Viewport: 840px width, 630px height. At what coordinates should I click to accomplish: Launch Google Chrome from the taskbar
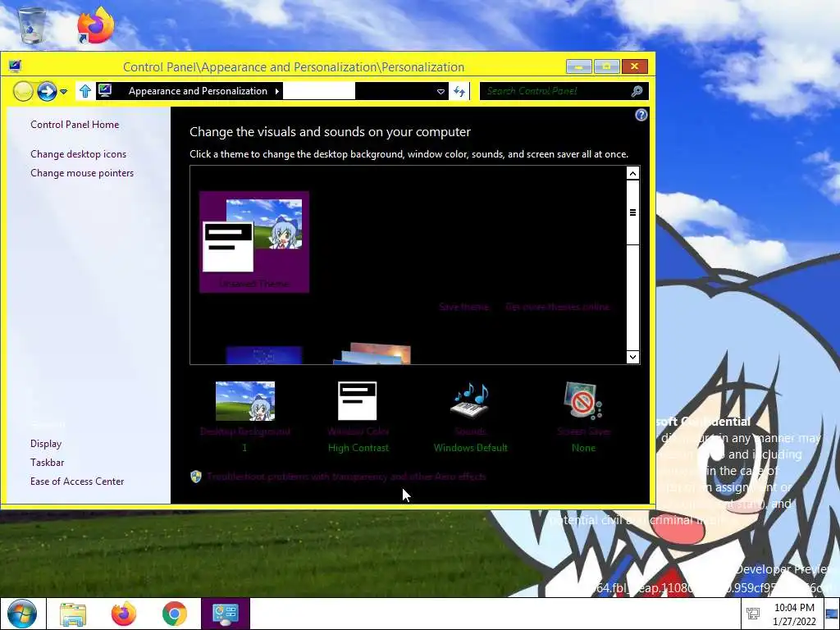click(175, 614)
